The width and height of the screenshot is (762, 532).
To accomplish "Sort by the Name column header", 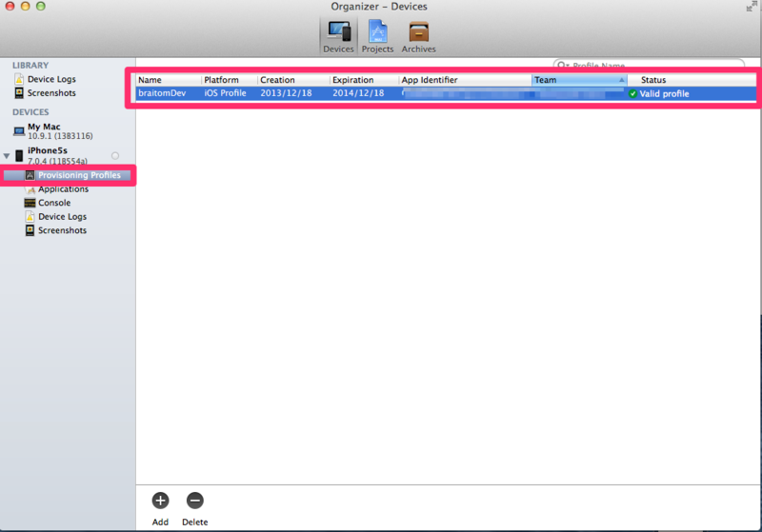I will tap(169, 80).
